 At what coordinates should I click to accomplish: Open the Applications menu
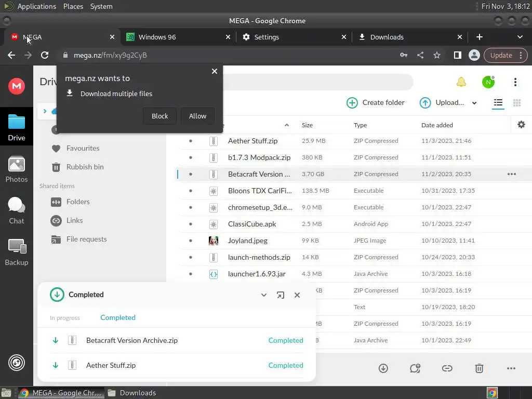(37, 6)
